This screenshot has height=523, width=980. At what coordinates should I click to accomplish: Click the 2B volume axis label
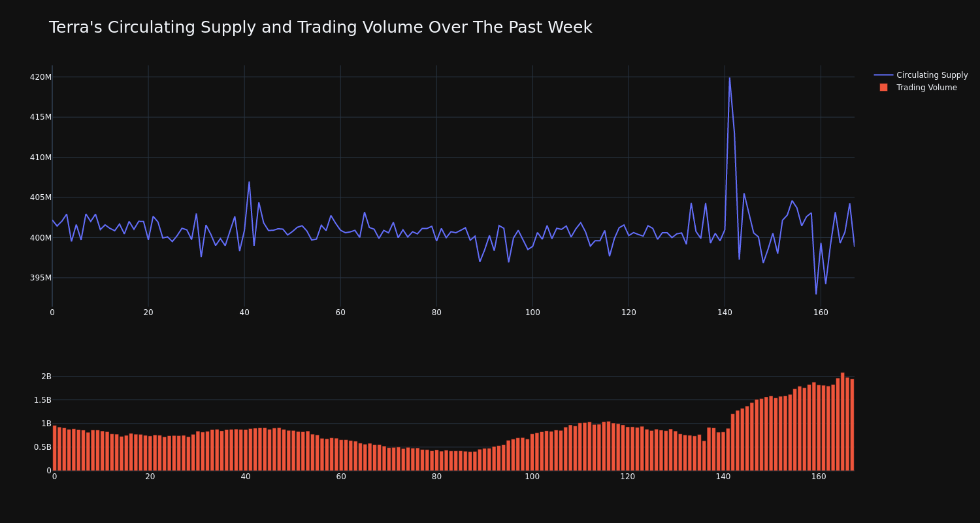click(x=46, y=377)
